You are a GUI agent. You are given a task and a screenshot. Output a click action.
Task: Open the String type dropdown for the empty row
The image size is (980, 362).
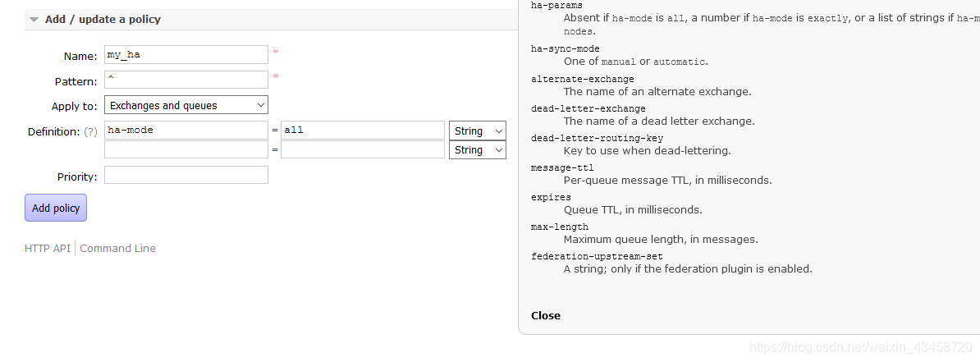coord(478,150)
